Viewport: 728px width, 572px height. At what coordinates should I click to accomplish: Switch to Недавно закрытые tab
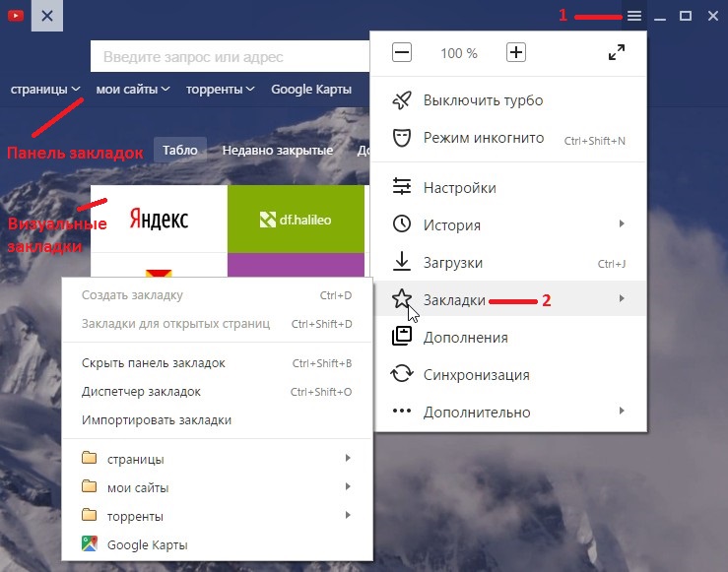click(278, 150)
